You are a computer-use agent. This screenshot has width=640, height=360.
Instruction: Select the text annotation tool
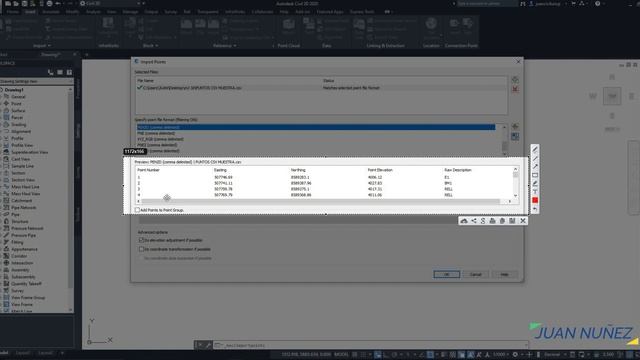[535, 191]
